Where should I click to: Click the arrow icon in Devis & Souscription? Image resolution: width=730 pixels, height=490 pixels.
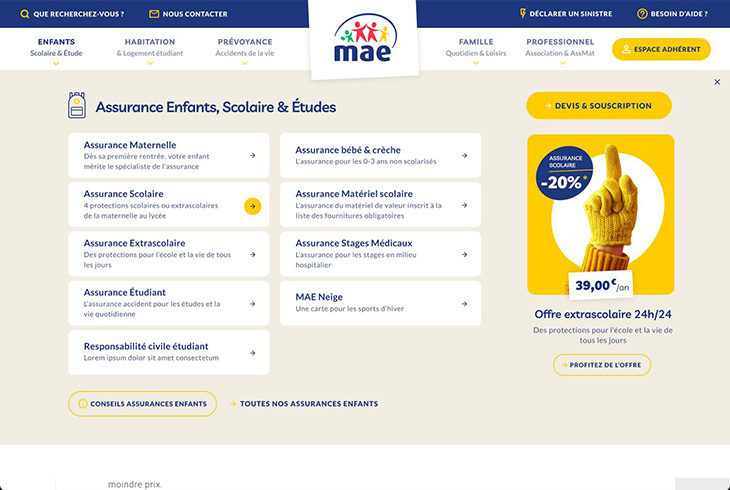(x=548, y=106)
